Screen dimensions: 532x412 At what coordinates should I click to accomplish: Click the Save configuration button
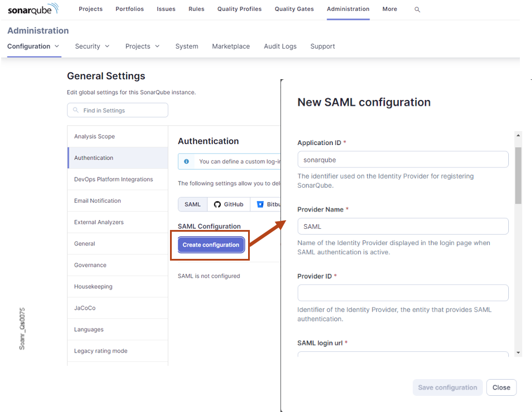448,387
